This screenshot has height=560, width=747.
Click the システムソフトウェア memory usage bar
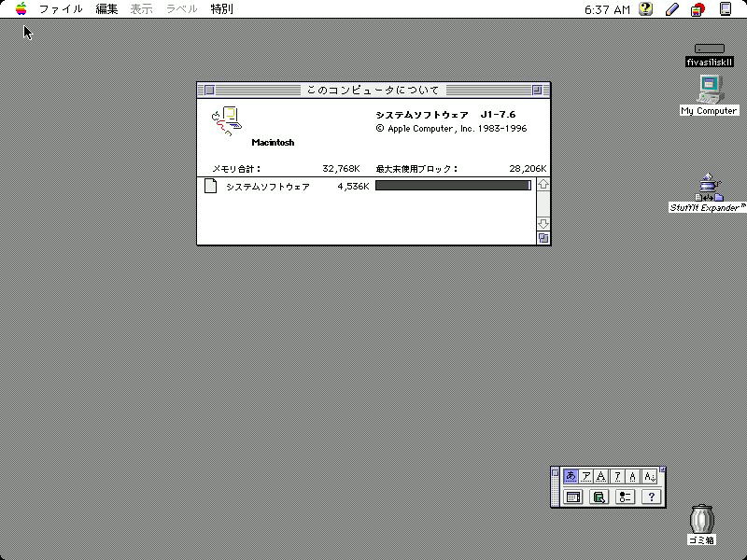tap(453, 185)
